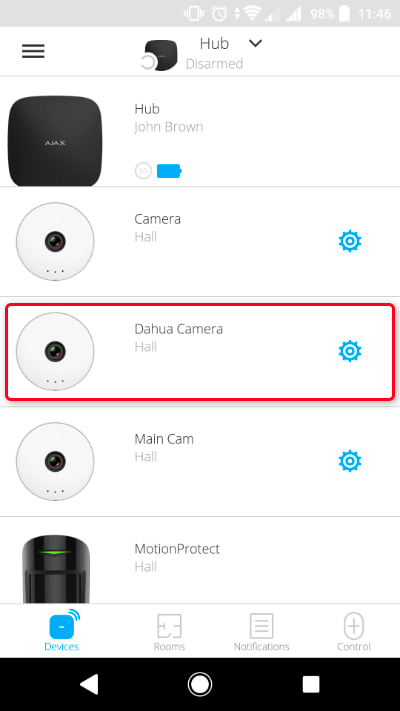
Task: Tap the Dahua Camera thumbnail image
Action: [x=55, y=351]
